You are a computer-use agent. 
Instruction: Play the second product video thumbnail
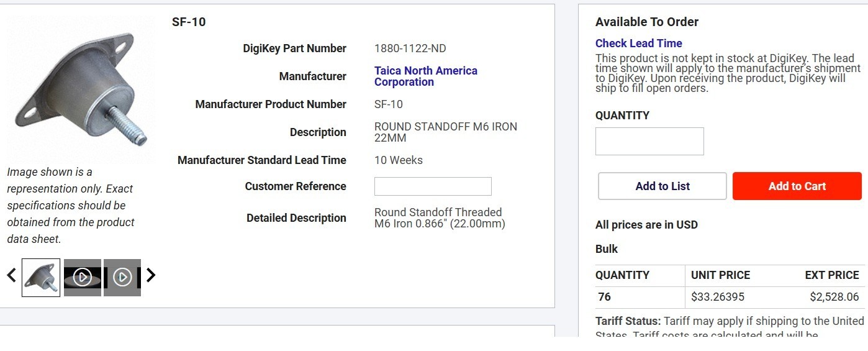click(x=122, y=277)
